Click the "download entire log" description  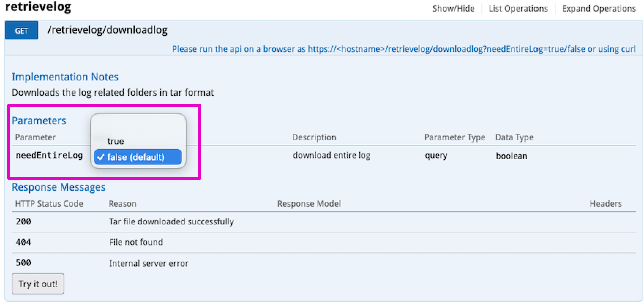[x=331, y=155]
